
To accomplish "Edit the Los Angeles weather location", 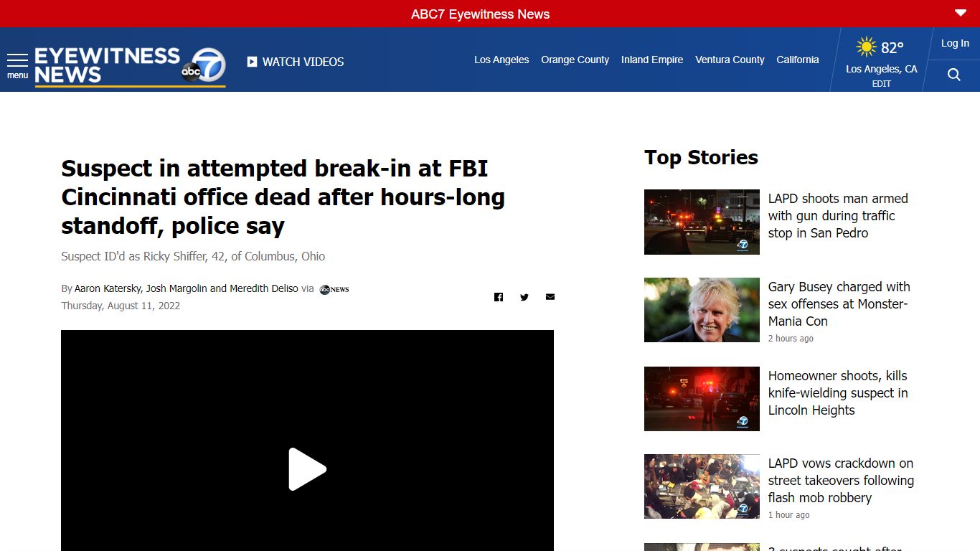I will click(x=881, y=84).
